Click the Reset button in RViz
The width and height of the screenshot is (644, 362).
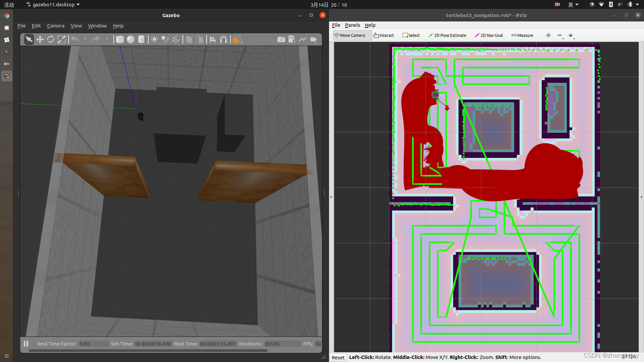click(338, 357)
